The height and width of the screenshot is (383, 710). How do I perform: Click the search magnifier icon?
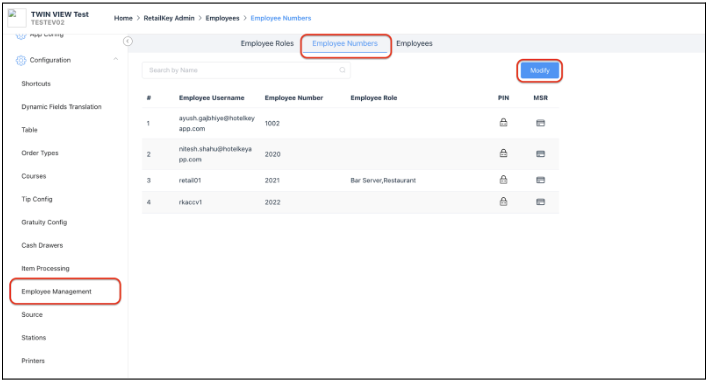(x=342, y=70)
